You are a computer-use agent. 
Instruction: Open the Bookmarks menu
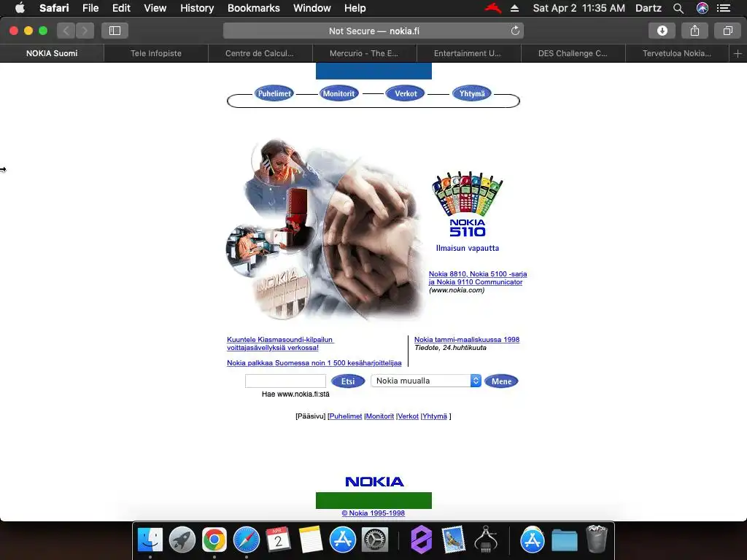[x=253, y=8]
